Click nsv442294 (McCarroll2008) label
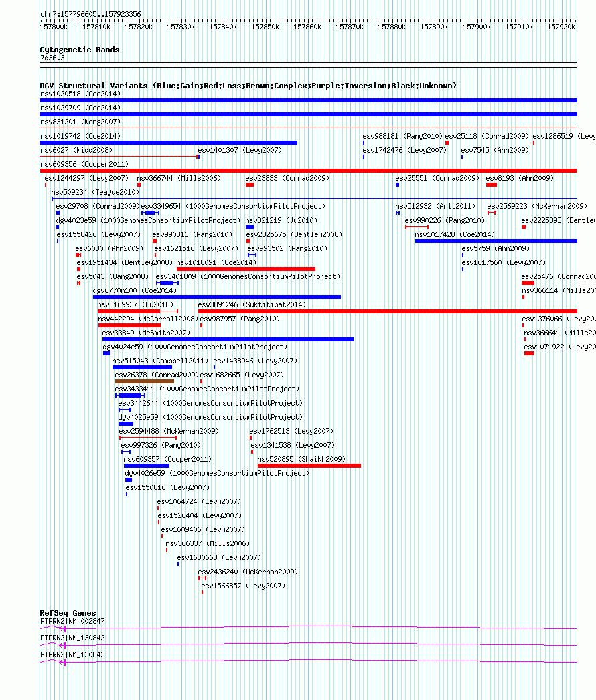The image size is (596, 700). [148, 319]
